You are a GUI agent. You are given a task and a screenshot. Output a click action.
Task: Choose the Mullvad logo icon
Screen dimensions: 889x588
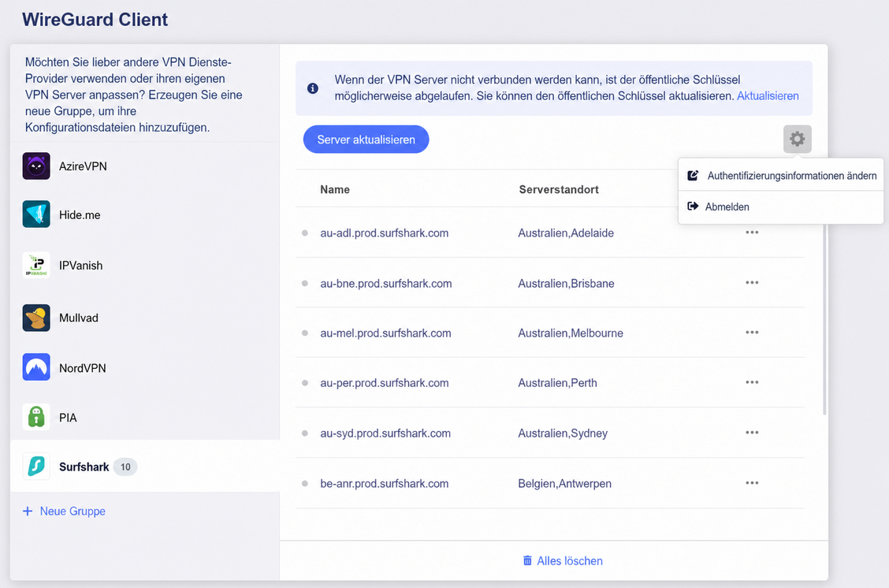coord(36,318)
